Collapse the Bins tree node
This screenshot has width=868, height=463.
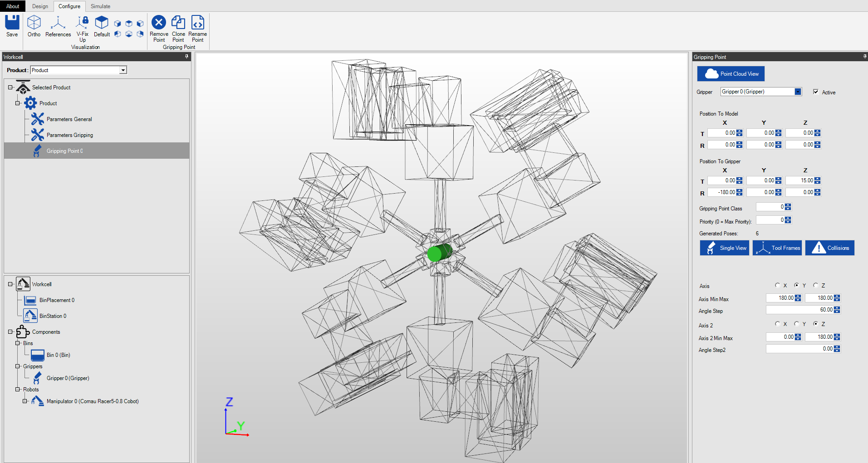point(18,343)
